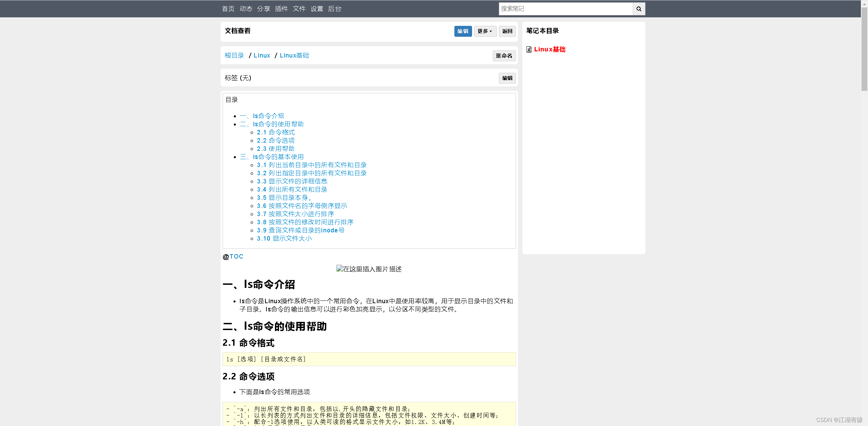Return to 首页 via navigation bar
868x426 pixels.
(228, 9)
